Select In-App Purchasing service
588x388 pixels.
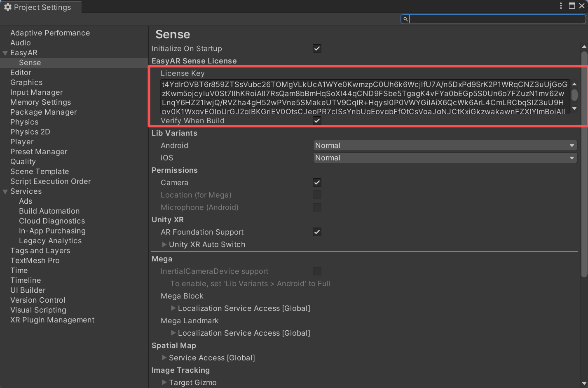(x=52, y=231)
